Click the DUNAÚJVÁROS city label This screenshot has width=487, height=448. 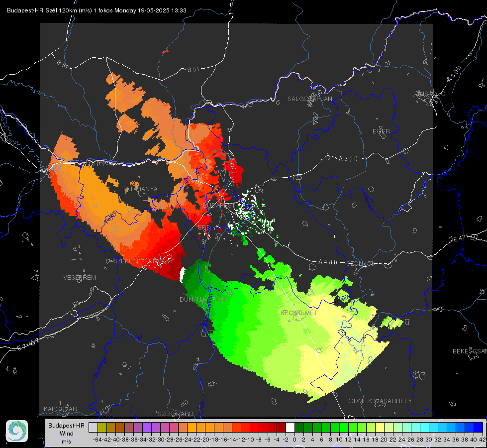click(202, 299)
